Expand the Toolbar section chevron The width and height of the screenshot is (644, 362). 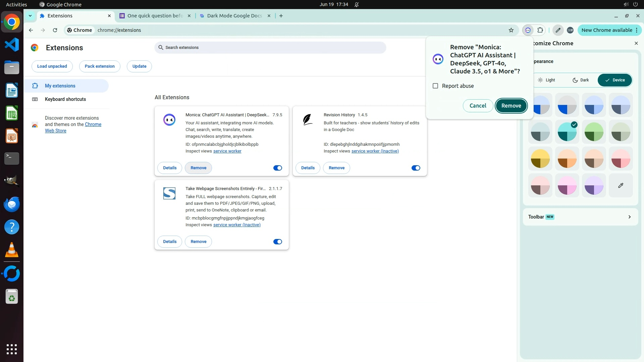[629, 217]
